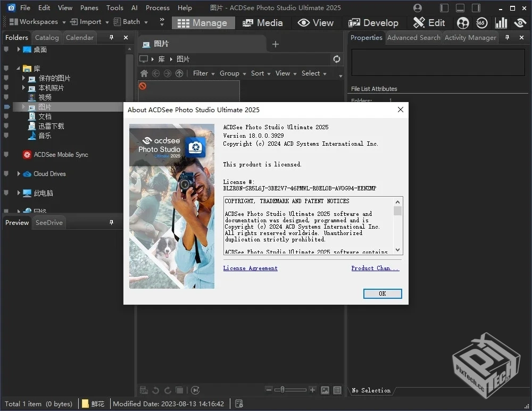Switch to the Catalog tab
Screen dimensions: 532x411
(46, 37)
